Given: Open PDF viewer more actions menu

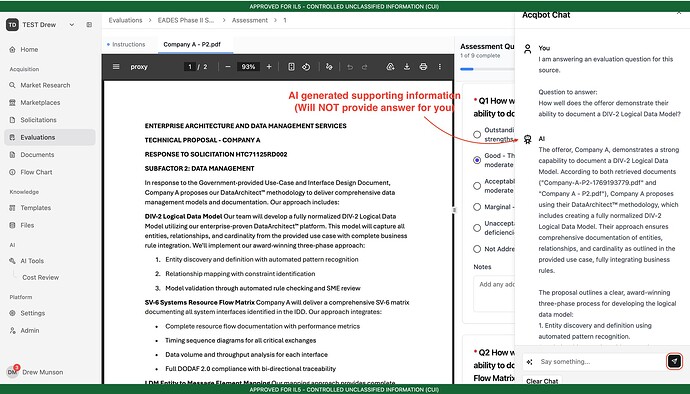Looking at the screenshot, I should tap(440, 67).
